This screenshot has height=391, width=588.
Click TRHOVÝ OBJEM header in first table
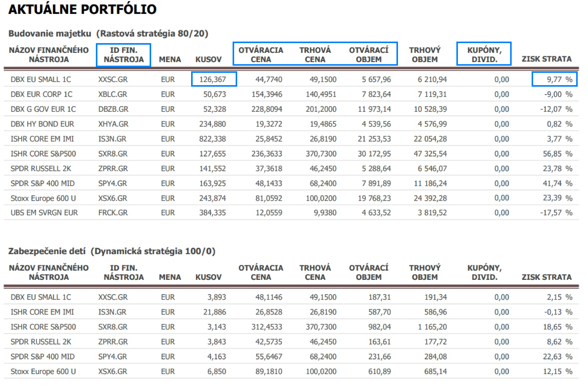point(425,55)
